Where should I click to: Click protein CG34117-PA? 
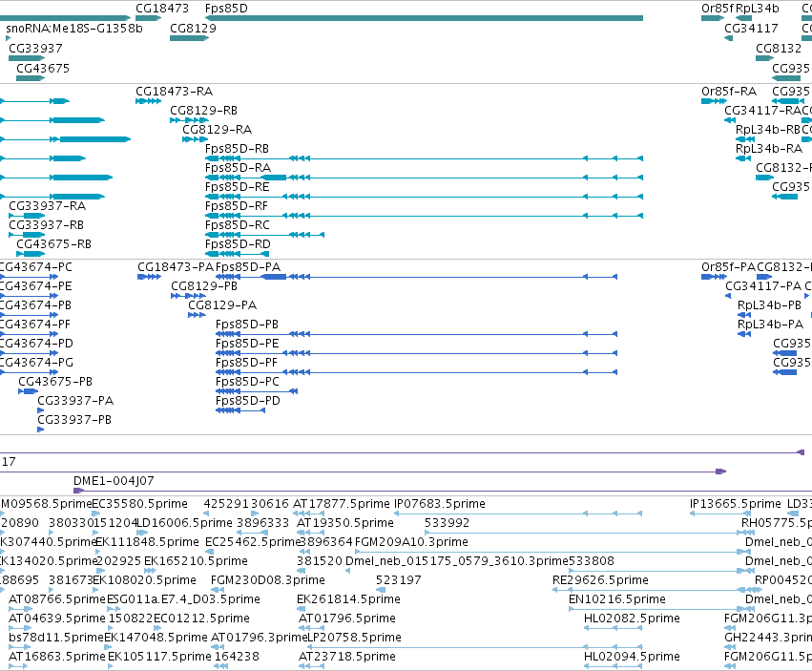coord(763,286)
